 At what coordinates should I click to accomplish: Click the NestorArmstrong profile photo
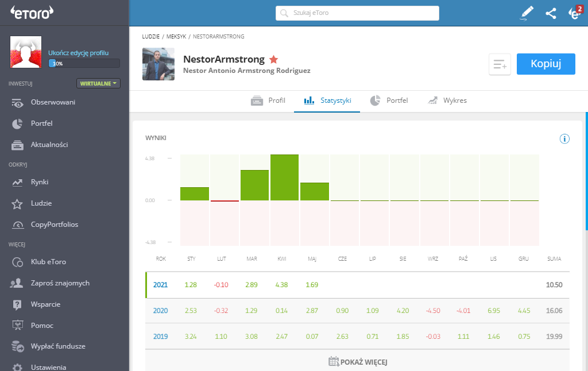158,64
